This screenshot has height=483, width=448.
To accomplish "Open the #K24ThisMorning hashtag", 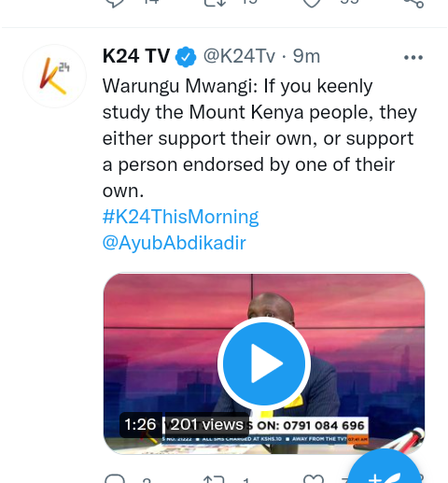I will (x=181, y=217).
